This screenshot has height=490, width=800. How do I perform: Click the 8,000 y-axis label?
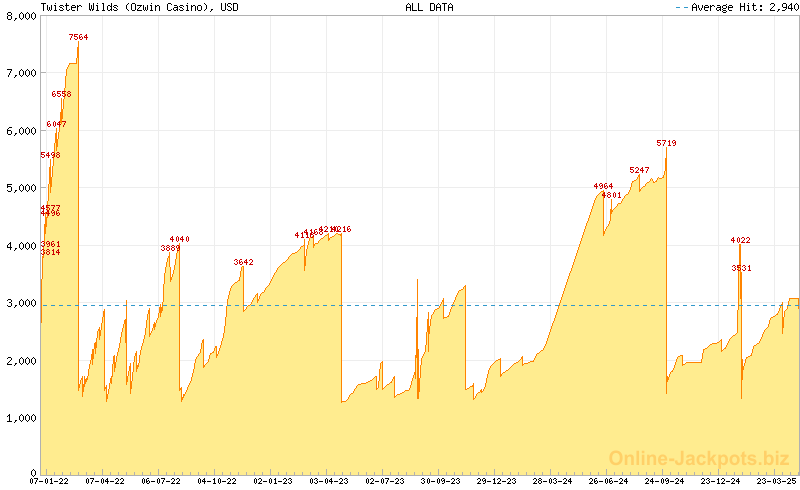point(21,16)
